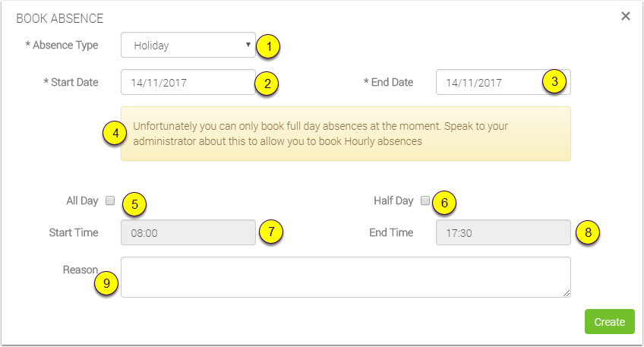Click the yellow number 1 marker
This screenshot has height=347, width=644.
pos(268,46)
